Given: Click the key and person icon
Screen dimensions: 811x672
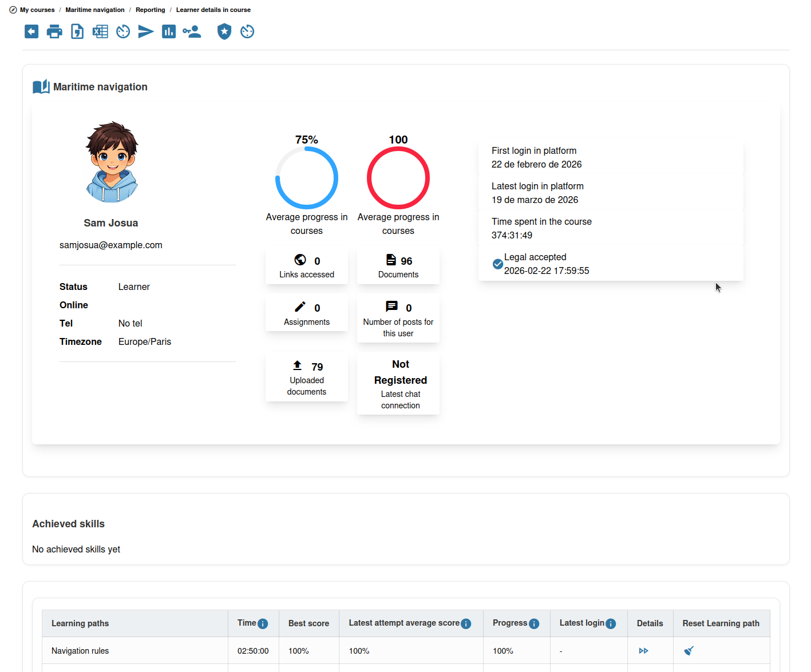Looking at the screenshot, I should [192, 31].
